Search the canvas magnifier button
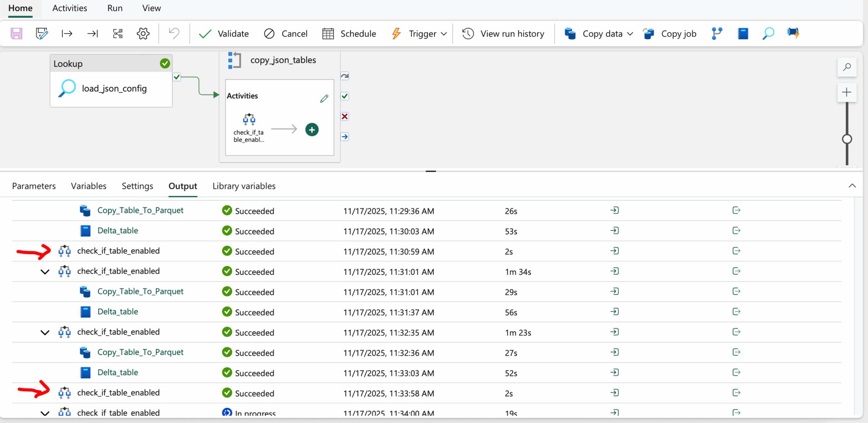 [847, 67]
